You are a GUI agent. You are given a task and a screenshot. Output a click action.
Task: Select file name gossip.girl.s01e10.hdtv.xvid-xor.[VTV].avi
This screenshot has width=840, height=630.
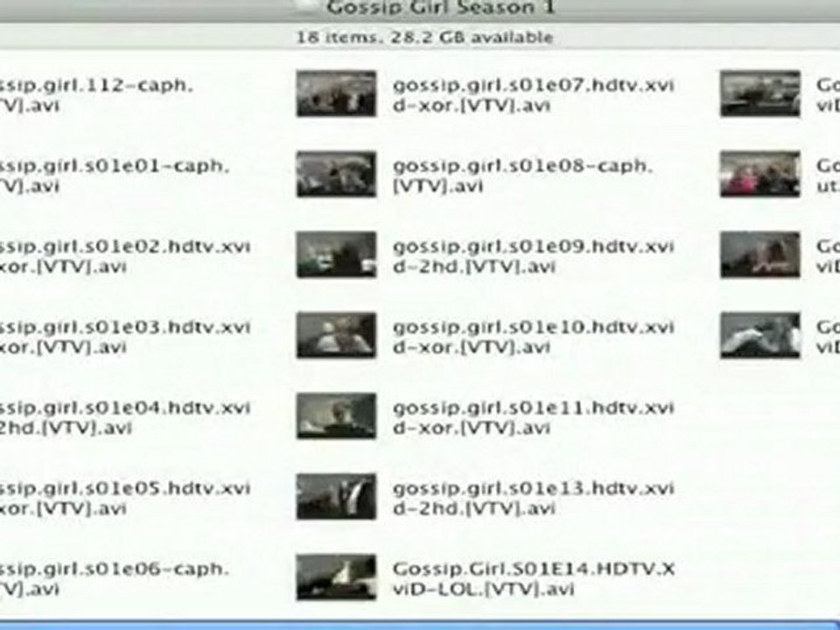tap(534, 337)
